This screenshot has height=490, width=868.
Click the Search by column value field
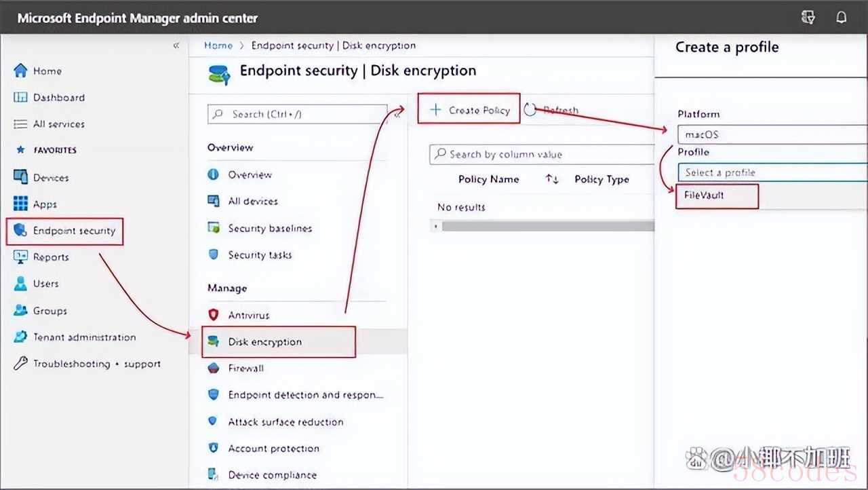(x=542, y=154)
